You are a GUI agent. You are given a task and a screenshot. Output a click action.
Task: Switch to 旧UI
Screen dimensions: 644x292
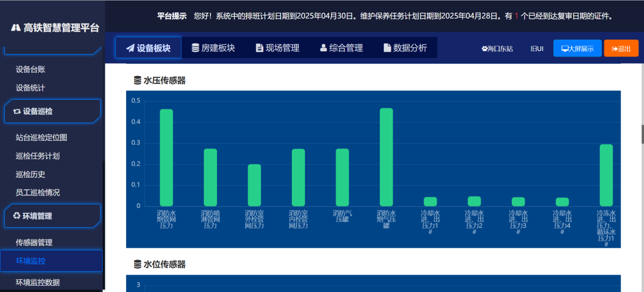(x=537, y=49)
